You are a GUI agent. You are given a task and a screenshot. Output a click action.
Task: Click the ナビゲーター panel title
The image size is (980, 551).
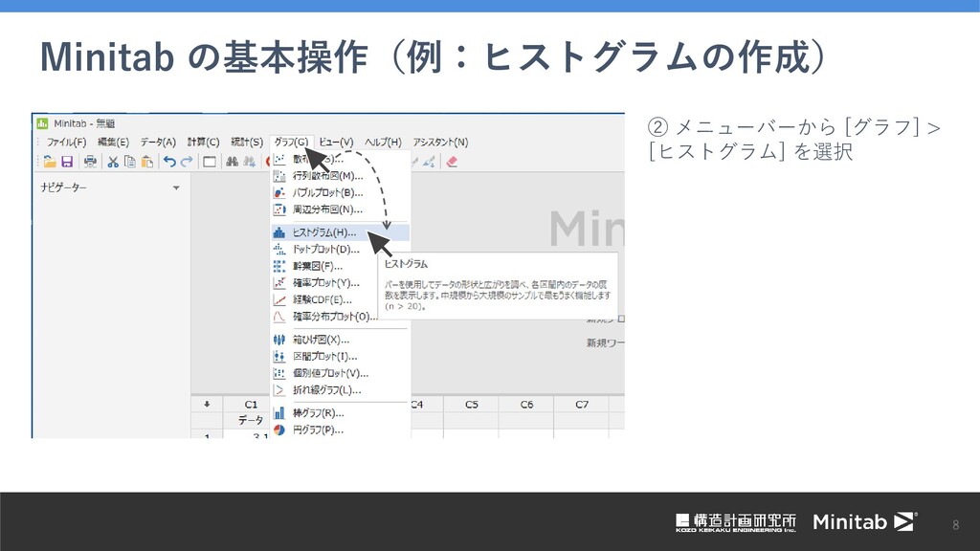[64, 187]
